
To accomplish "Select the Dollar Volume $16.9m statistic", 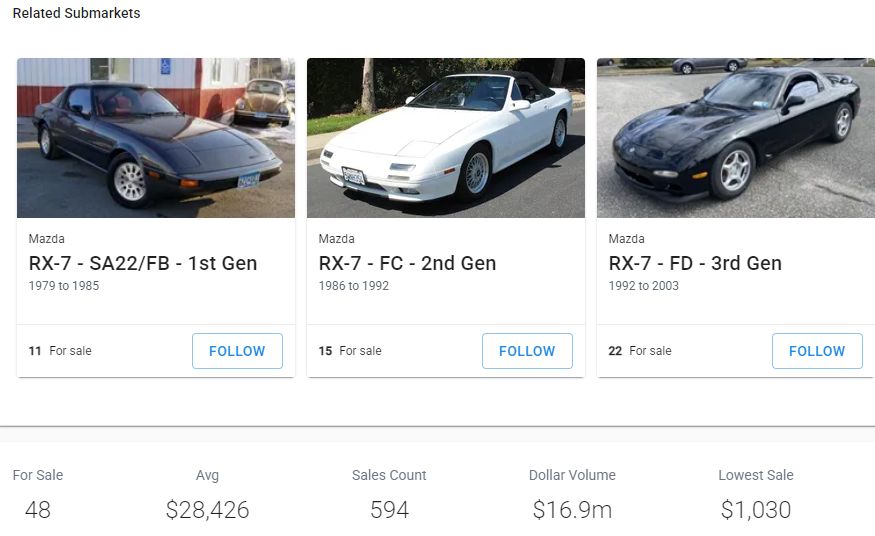I will click(x=572, y=495).
